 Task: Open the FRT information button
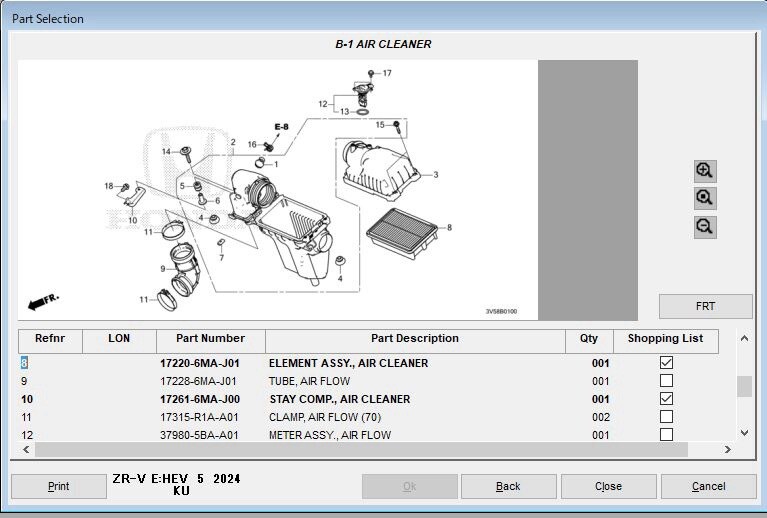[705, 306]
